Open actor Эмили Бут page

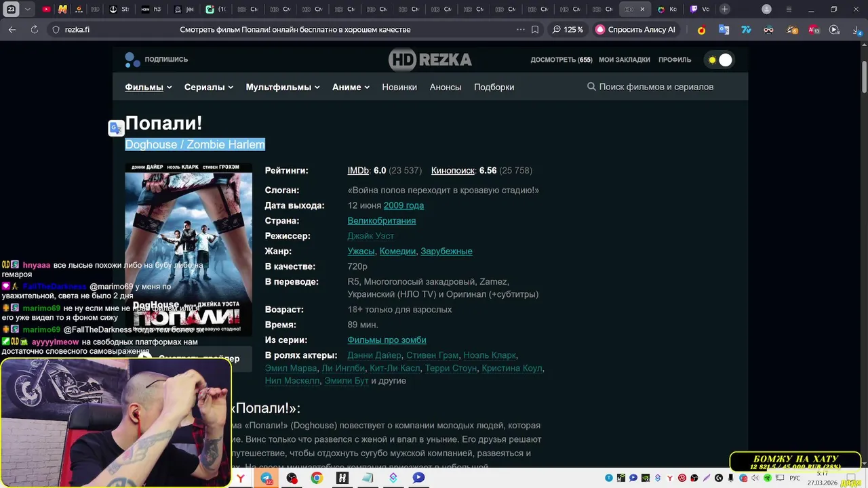[347, 381]
